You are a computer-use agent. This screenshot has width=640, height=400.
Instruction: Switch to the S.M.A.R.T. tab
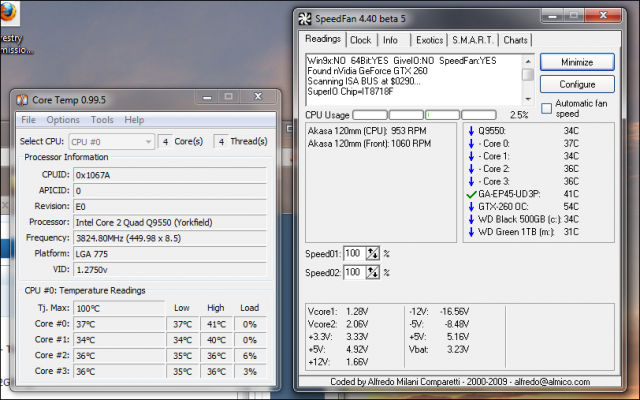point(473,40)
